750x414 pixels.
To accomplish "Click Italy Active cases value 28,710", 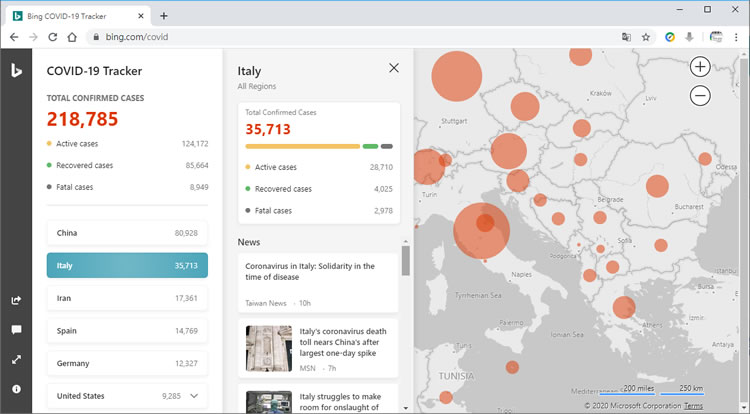I will (x=381, y=167).
